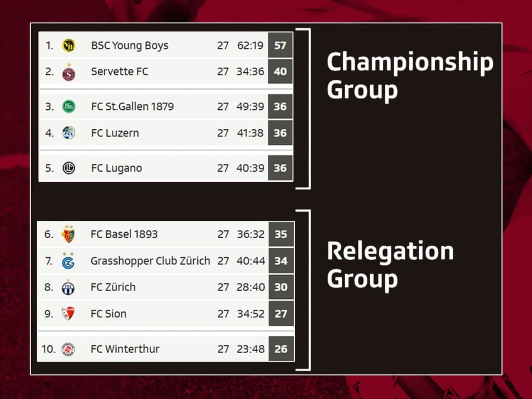532x399 pixels.
Task: Click the FC Winterthur club logo
Action: click(x=68, y=349)
